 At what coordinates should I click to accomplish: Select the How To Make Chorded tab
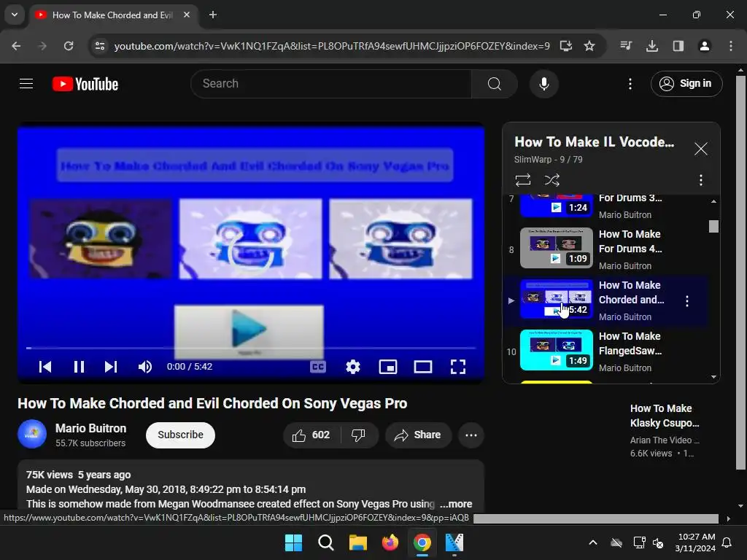point(112,15)
